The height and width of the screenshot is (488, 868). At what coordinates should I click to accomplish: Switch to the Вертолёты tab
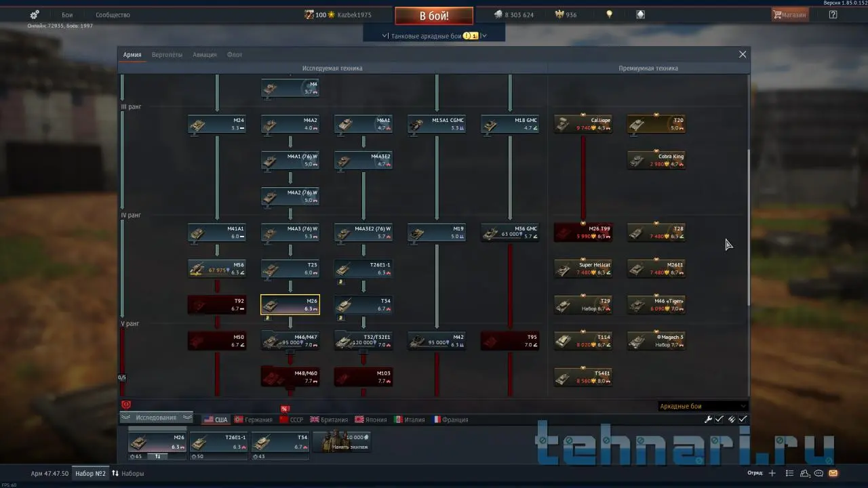167,54
